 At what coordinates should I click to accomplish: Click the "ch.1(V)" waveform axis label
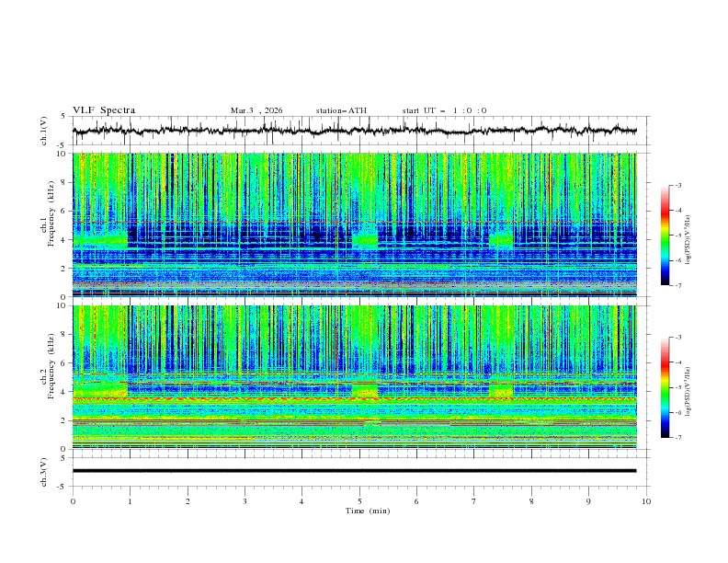coord(44,131)
